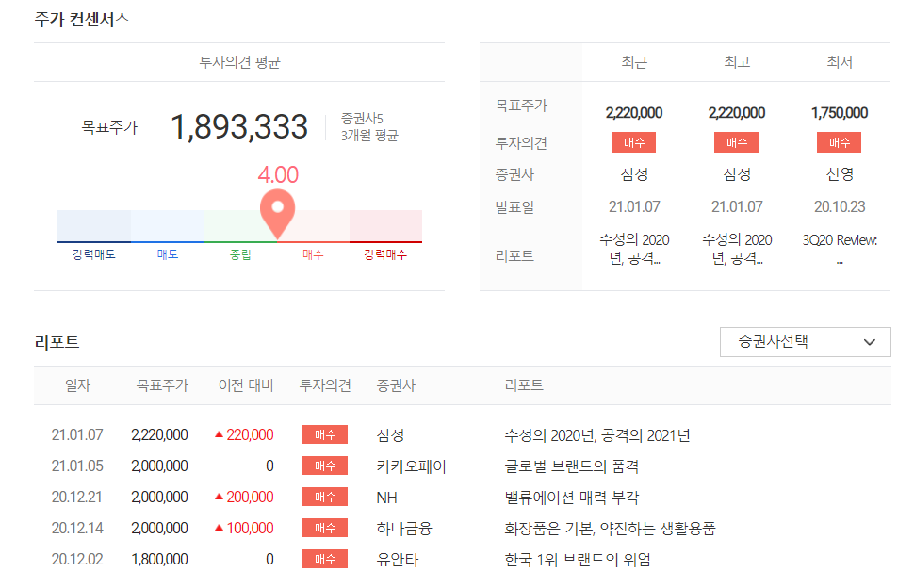Open the 증권사선택 dropdown
Viewport: 914px width, 588px height.
[x=805, y=341]
